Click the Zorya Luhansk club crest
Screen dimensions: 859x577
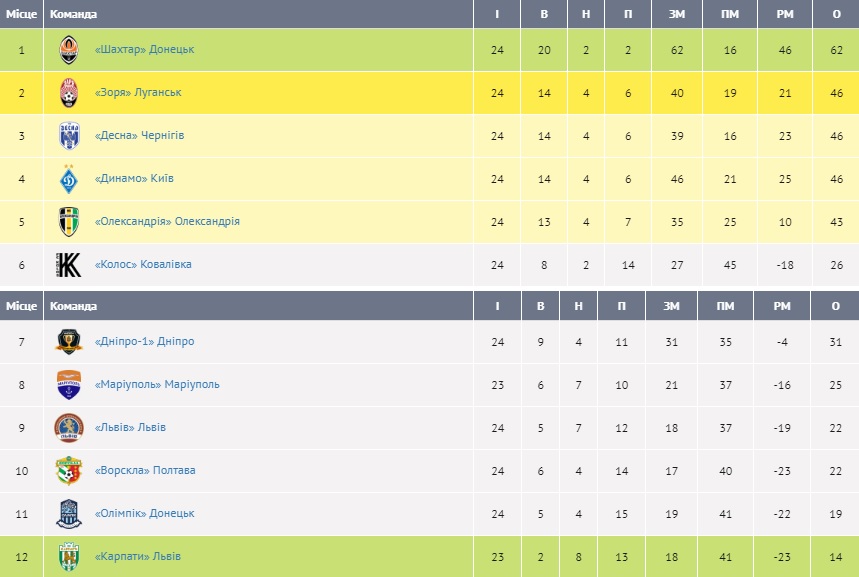(68, 92)
